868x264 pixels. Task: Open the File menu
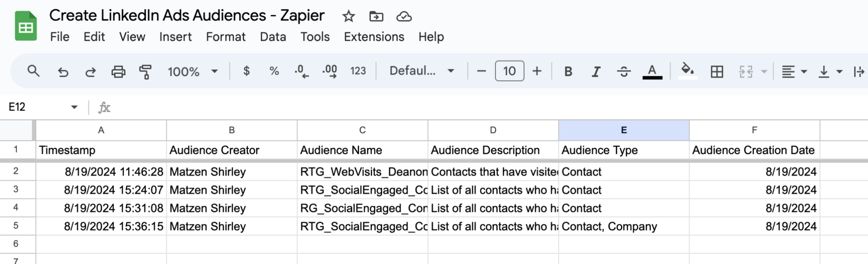pos(59,37)
